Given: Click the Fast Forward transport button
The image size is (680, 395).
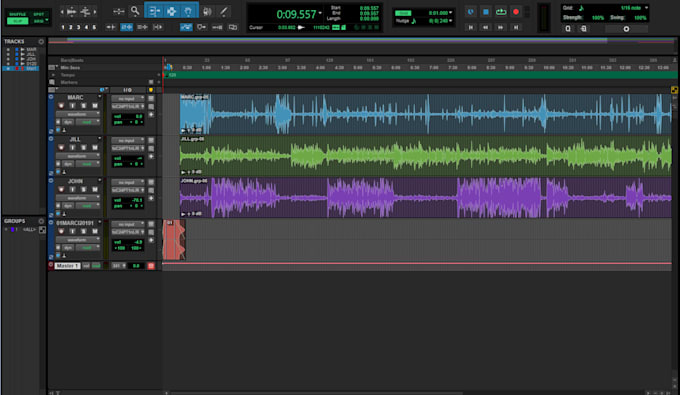Looking at the screenshot, I should pyautogui.click(x=500, y=27).
